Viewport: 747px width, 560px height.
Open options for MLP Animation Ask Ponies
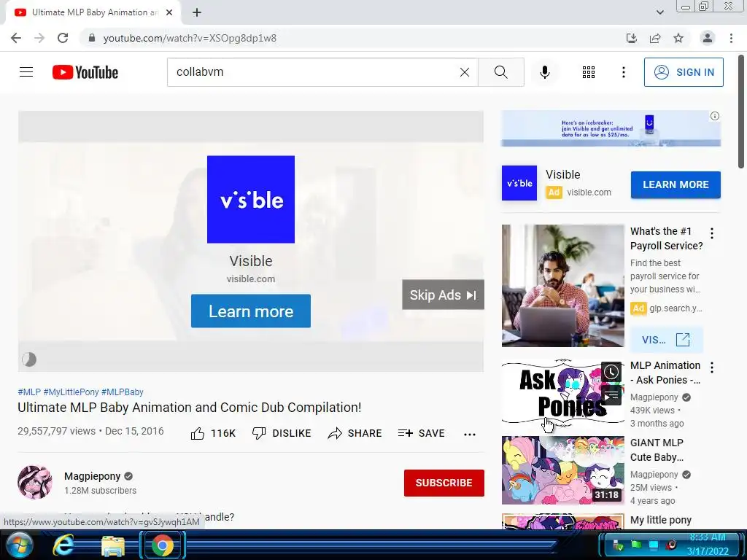click(x=712, y=367)
